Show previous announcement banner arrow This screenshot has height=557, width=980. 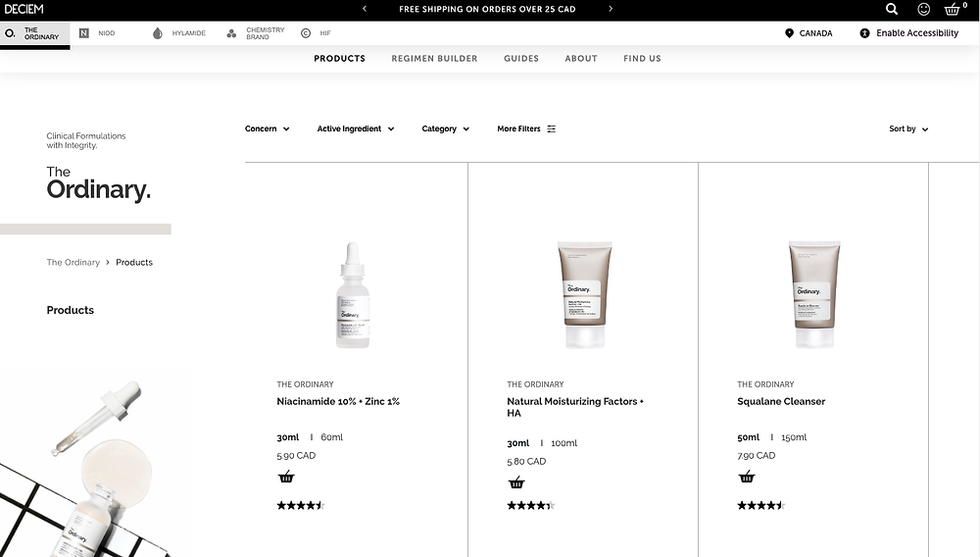pos(365,9)
